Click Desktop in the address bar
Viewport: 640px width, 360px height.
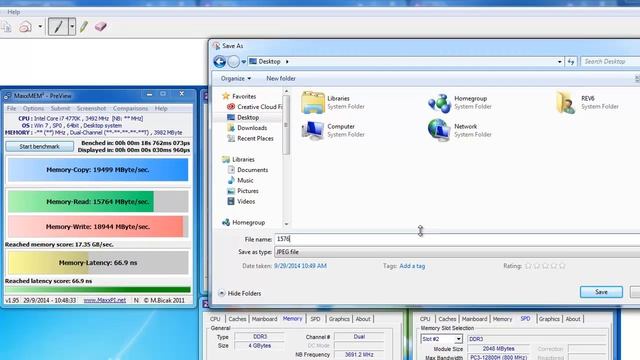[x=269, y=62]
